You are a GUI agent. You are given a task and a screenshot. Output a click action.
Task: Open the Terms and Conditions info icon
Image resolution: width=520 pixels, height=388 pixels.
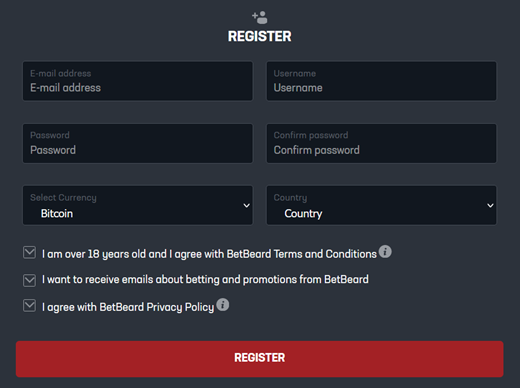385,252
